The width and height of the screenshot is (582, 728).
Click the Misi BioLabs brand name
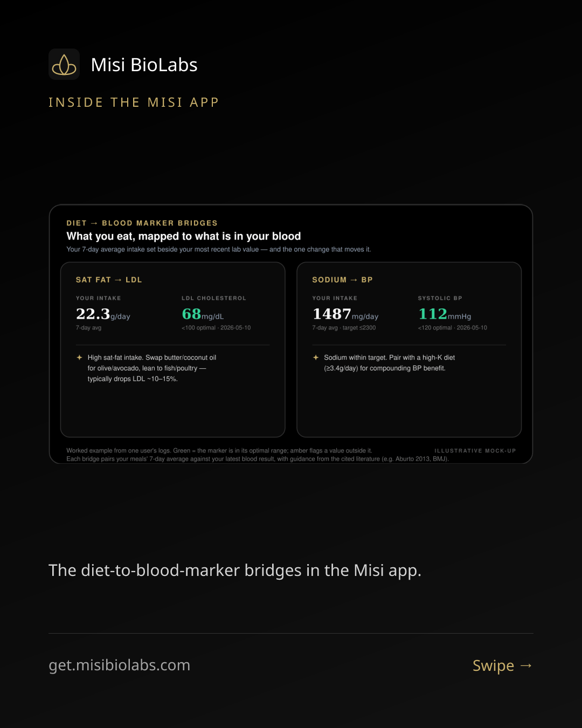pos(144,65)
